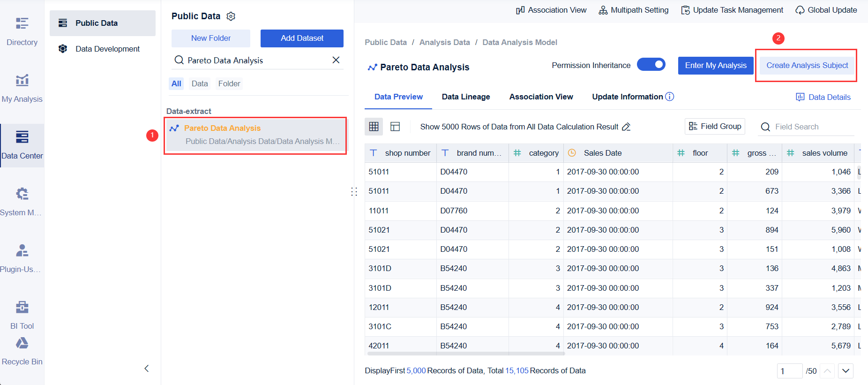Open Multipath Setting in top toolbar

(634, 10)
